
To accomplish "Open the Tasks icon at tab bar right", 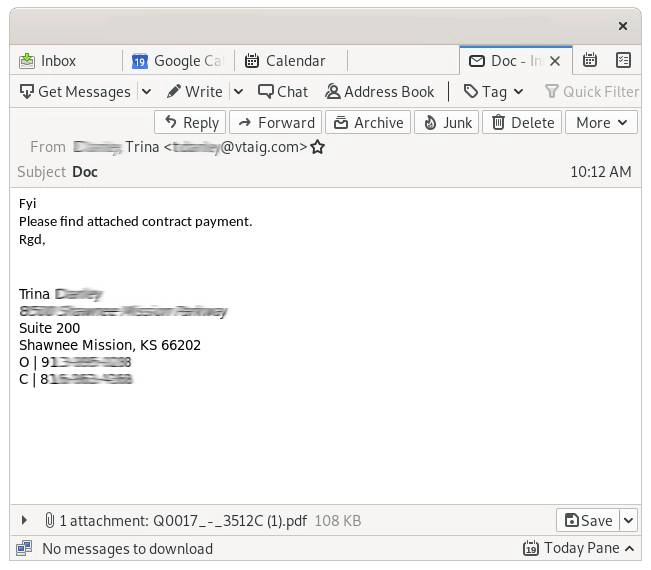I will [x=623, y=60].
